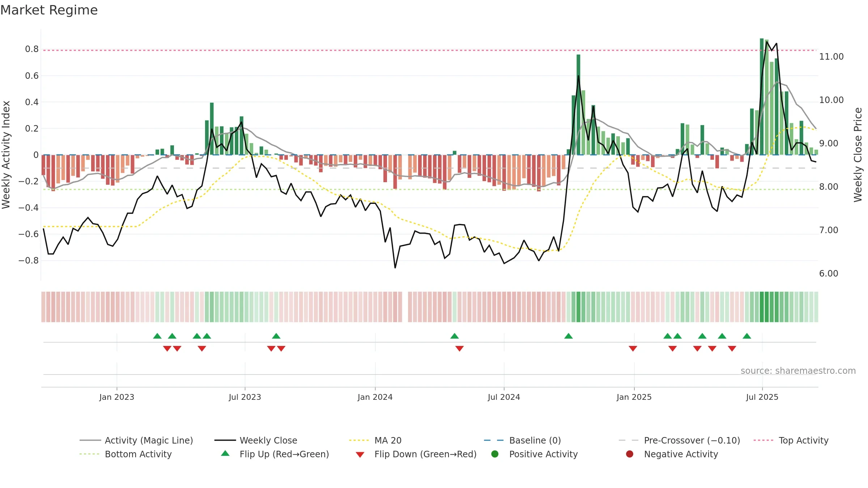
Task: Click the dark green heatmap stripe at Oct 2024
Action: (x=578, y=307)
